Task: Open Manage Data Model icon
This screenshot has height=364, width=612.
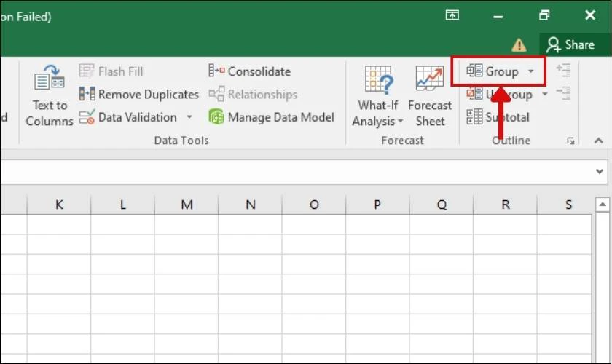Action: 216,117
